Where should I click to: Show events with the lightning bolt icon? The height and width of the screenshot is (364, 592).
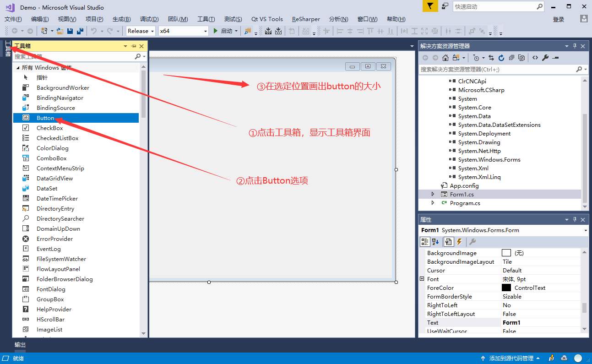pos(459,242)
